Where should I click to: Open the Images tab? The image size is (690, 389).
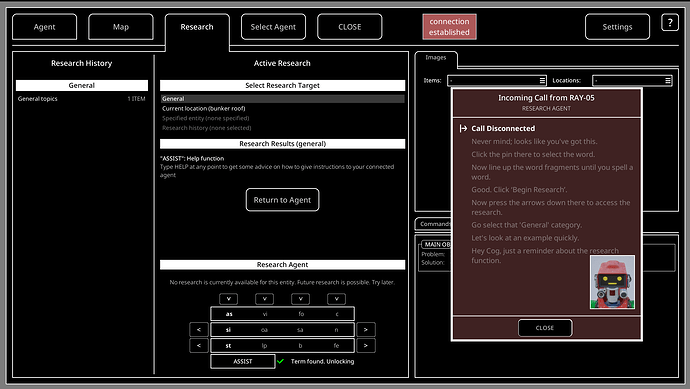436,58
